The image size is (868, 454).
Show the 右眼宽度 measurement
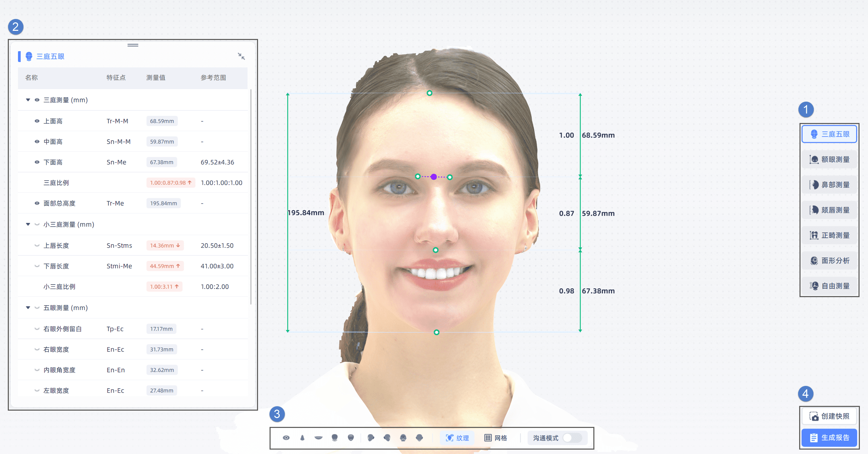pyautogui.click(x=37, y=349)
